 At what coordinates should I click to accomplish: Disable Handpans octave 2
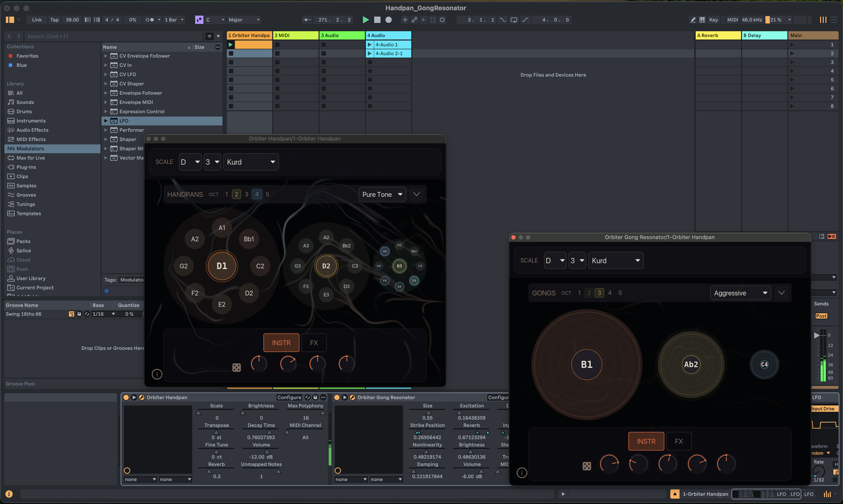pyautogui.click(x=236, y=194)
